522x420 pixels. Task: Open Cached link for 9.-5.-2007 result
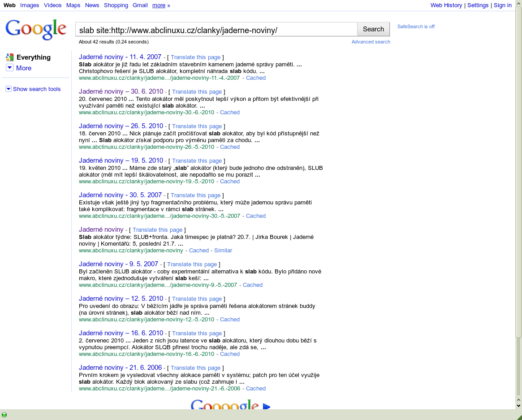(253, 285)
